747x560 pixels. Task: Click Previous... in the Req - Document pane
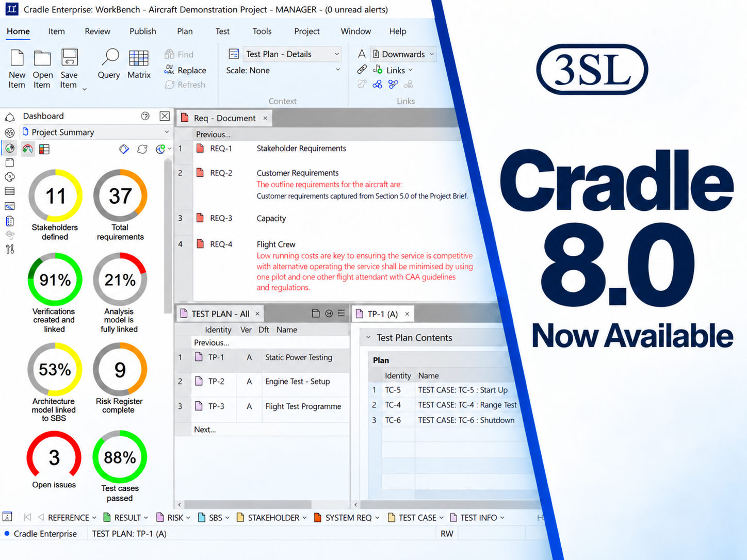(x=213, y=135)
